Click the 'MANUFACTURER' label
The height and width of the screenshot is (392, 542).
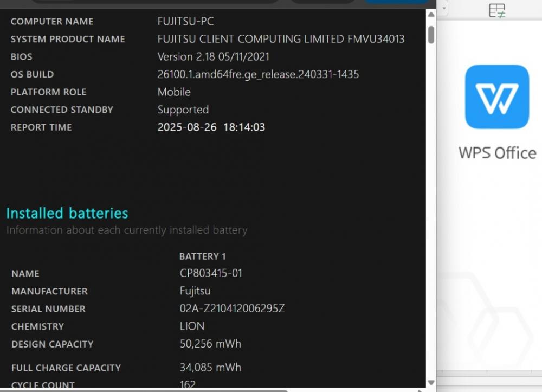click(x=49, y=291)
